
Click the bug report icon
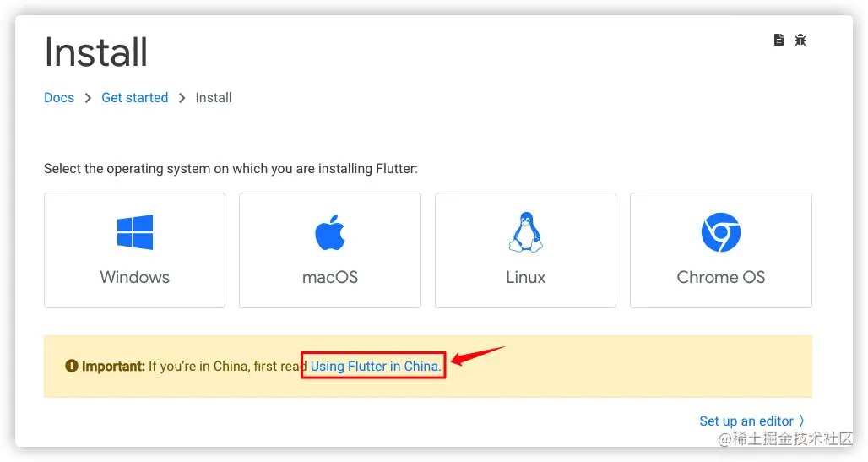[x=800, y=40]
